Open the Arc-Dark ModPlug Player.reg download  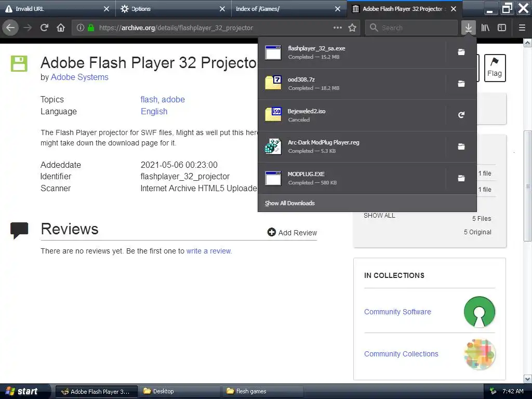pos(352,147)
